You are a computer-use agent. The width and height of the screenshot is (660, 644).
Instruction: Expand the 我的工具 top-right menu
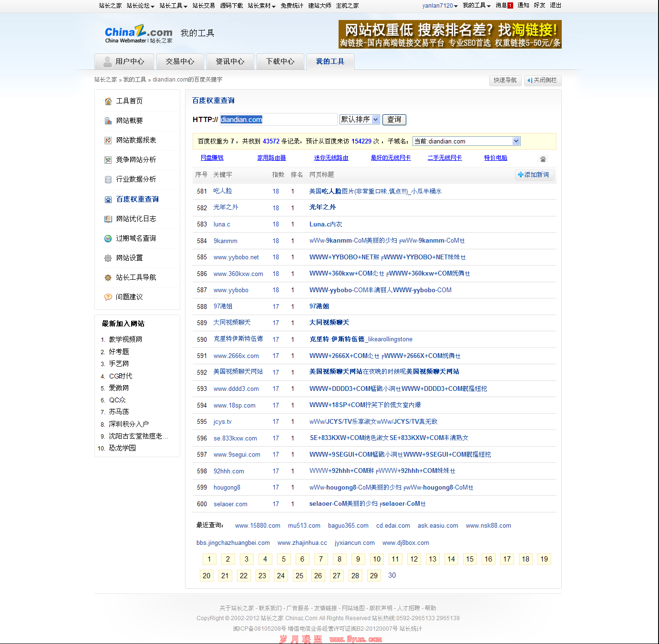click(x=476, y=5)
